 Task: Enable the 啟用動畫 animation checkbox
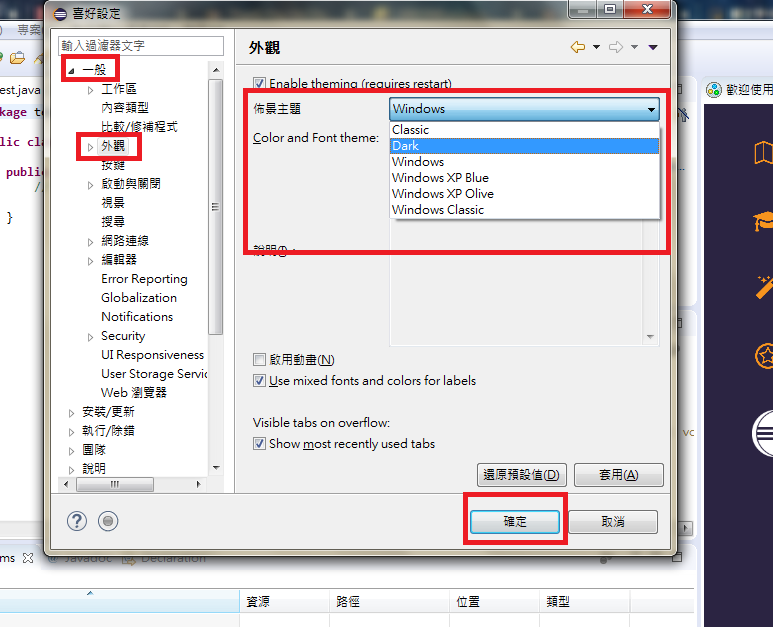coord(259,359)
